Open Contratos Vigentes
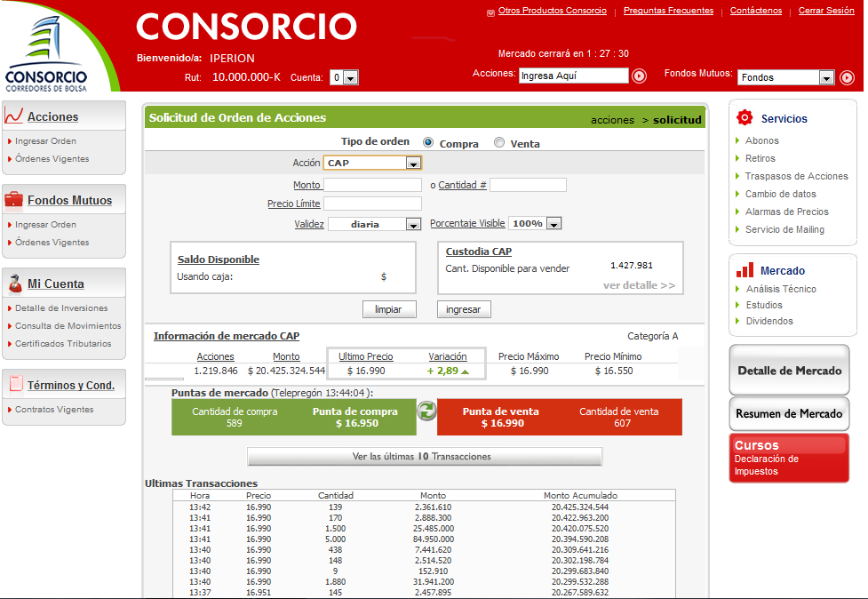 point(54,410)
